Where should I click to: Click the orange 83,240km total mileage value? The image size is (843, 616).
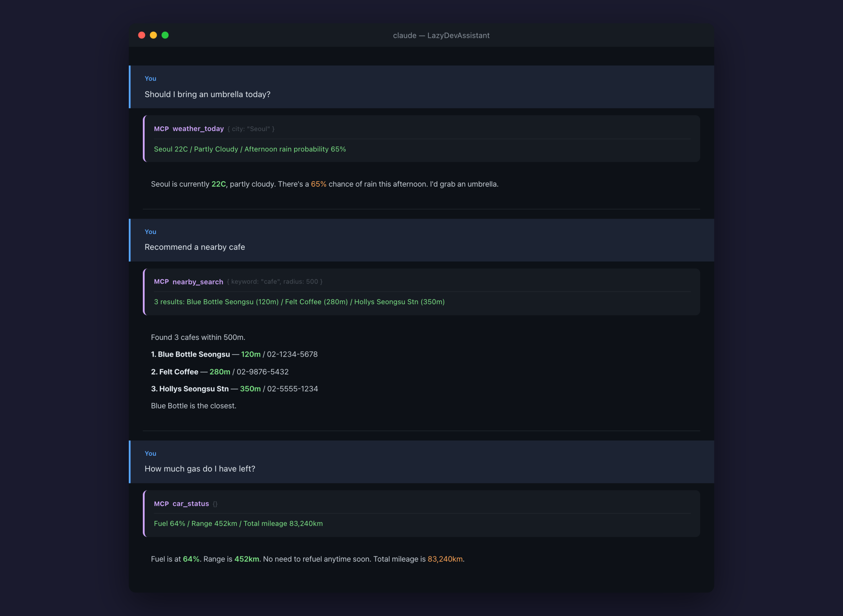445,559
